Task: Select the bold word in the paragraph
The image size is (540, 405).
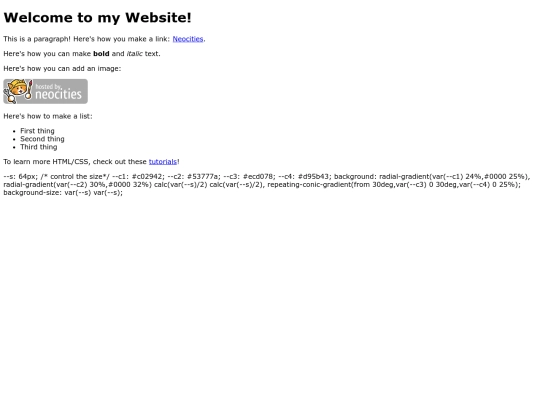Action: [x=101, y=54]
